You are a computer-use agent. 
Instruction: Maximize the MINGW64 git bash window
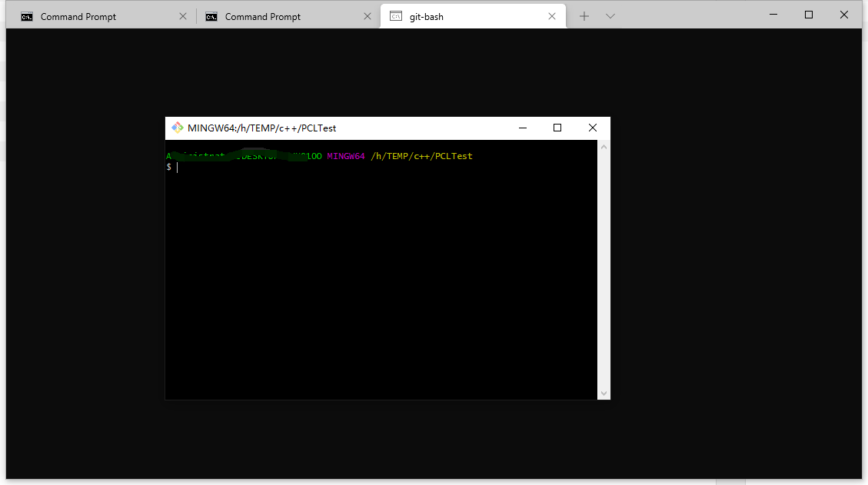[x=557, y=128]
